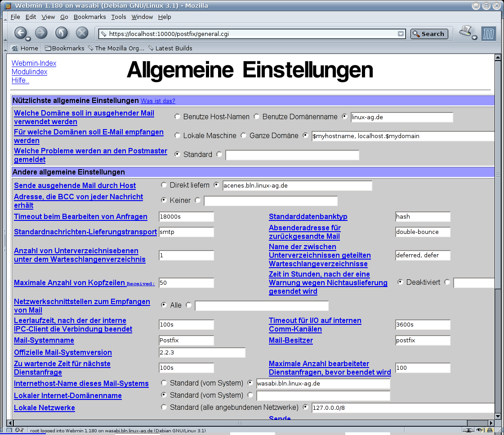Open the Hilfe.. link

(20, 81)
